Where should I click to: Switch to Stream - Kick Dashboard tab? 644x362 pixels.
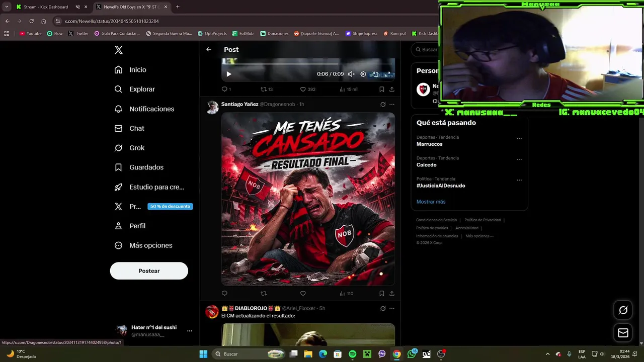pos(46,7)
